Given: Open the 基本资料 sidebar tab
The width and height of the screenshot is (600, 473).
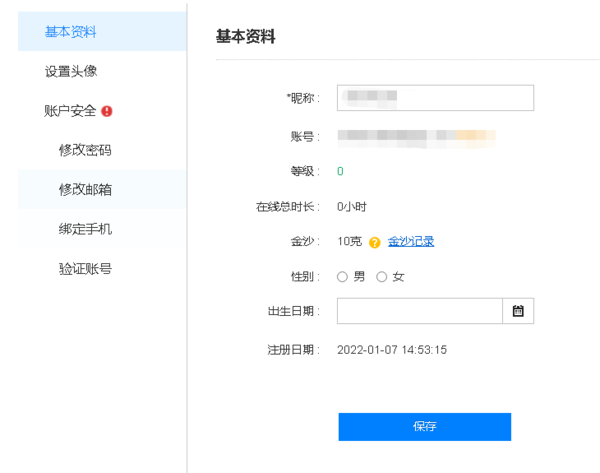Looking at the screenshot, I should 71,32.
